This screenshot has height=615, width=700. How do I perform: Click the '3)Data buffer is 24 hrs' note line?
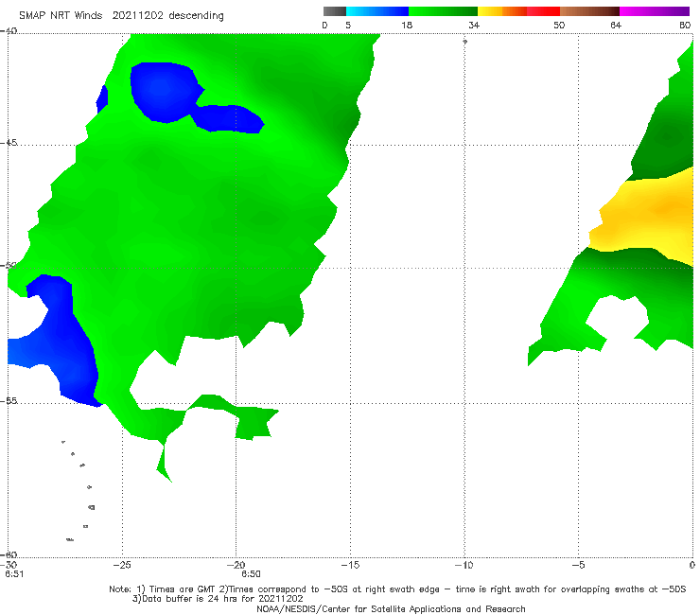pyautogui.click(x=218, y=599)
